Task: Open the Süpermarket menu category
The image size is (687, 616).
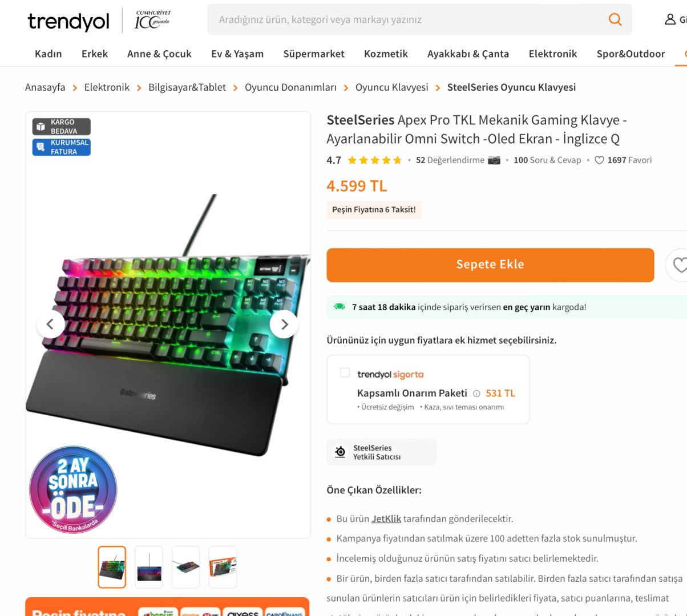Action: 314,54
